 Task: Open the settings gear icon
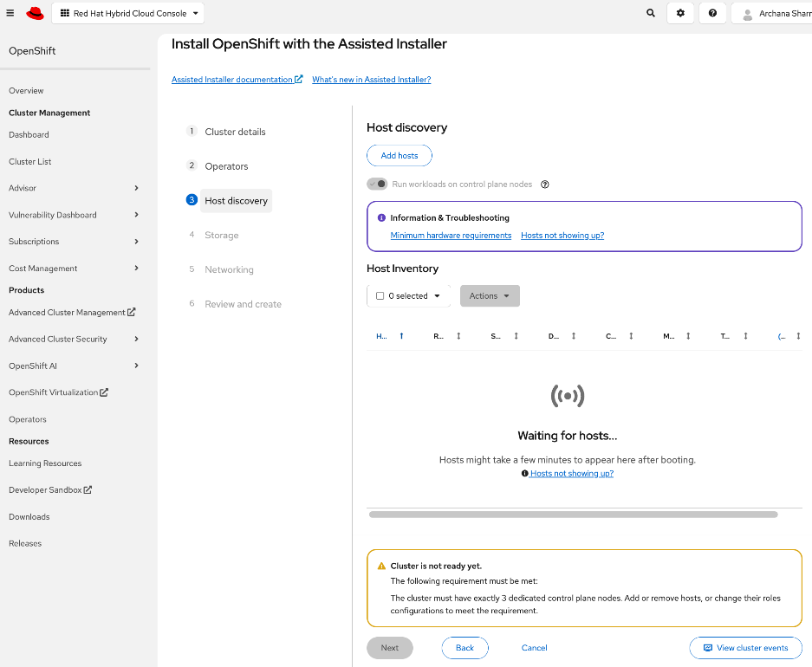(x=680, y=13)
